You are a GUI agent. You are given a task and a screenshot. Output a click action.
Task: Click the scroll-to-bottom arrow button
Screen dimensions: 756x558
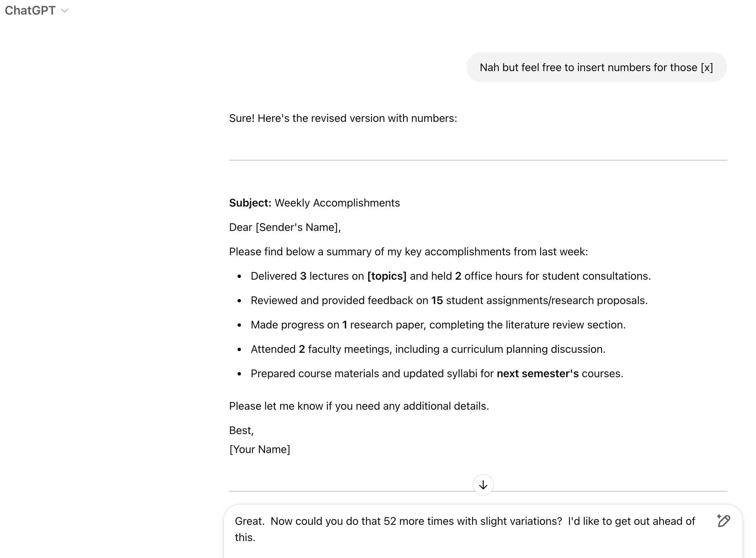point(483,485)
